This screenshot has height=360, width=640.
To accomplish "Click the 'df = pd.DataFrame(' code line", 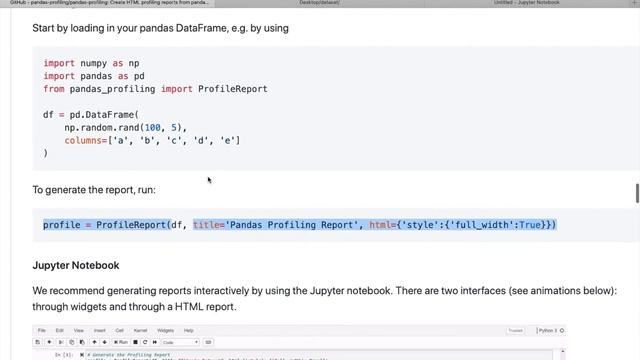I will [91, 115].
